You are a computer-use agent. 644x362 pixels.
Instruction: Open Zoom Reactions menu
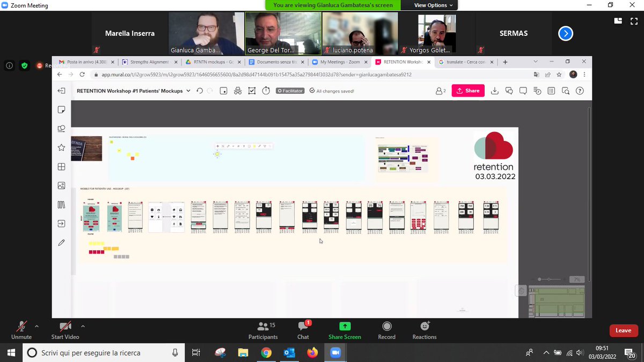pyautogui.click(x=425, y=330)
